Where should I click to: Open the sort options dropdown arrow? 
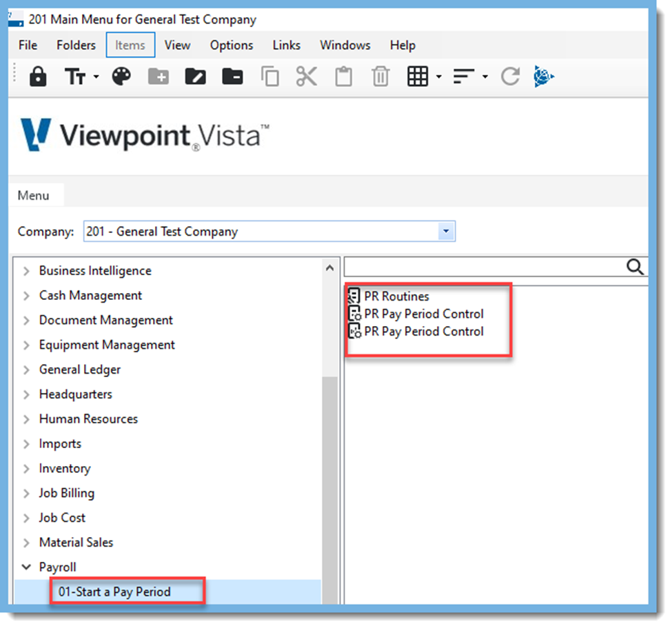485,77
